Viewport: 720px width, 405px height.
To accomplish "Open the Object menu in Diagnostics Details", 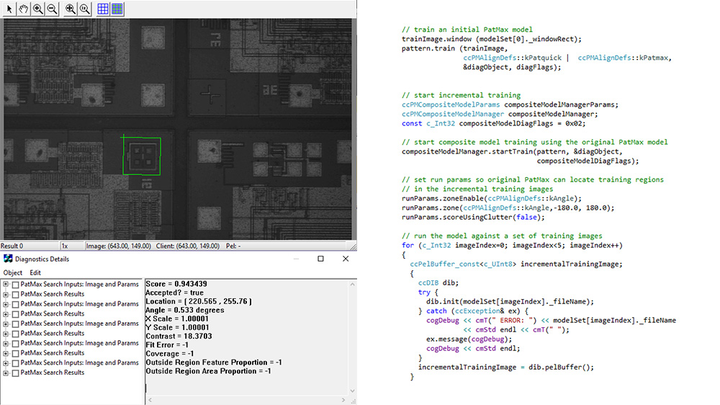I will pos(12,272).
